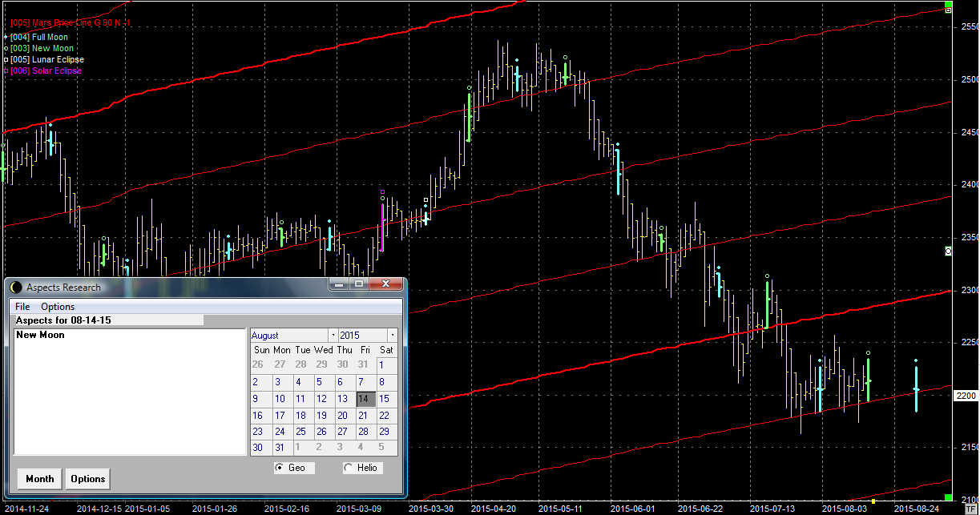The height and width of the screenshot is (515, 980).
Task: Click the 2015-08-24 date on time axis
Action: pyautogui.click(x=916, y=509)
